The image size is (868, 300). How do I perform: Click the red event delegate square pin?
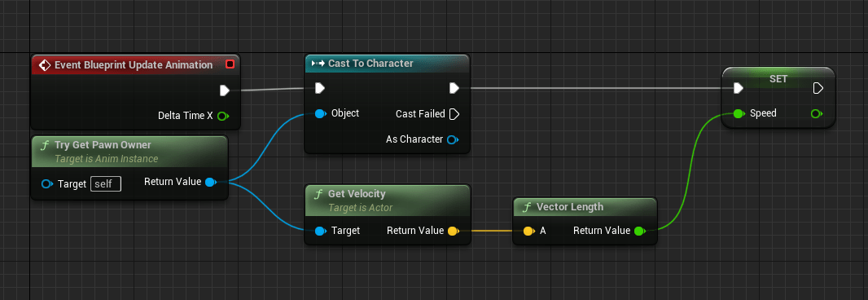[230, 64]
